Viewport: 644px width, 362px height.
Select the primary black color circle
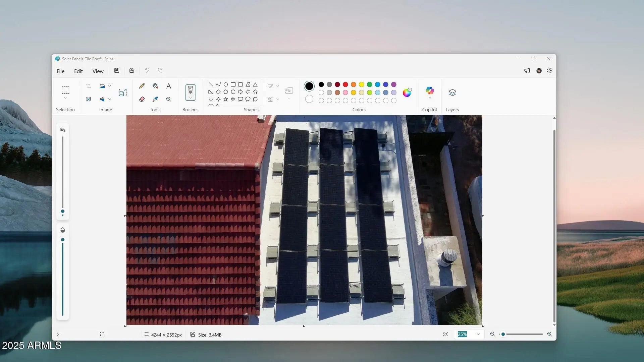[x=309, y=86]
